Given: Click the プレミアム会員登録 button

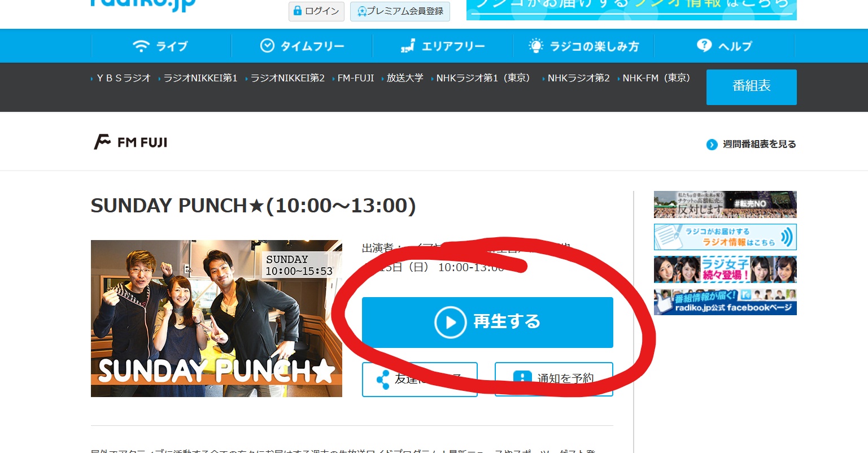Looking at the screenshot, I should 400,11.
